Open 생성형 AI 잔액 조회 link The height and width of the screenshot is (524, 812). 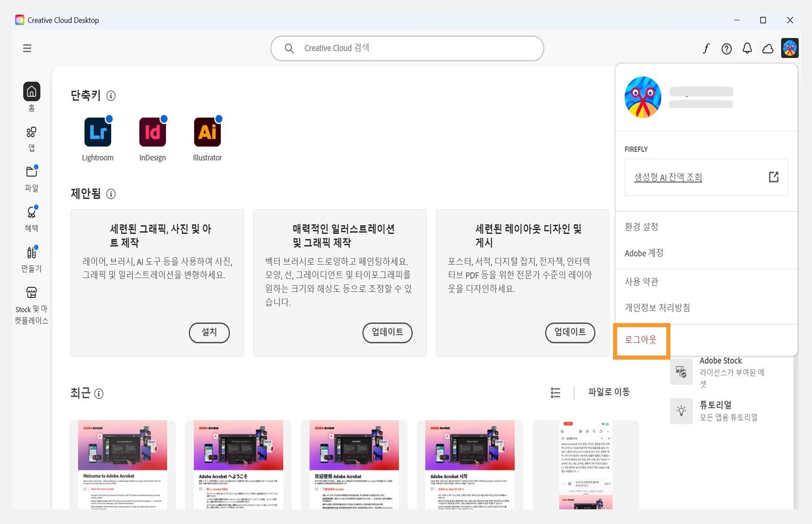click(668, 177)
